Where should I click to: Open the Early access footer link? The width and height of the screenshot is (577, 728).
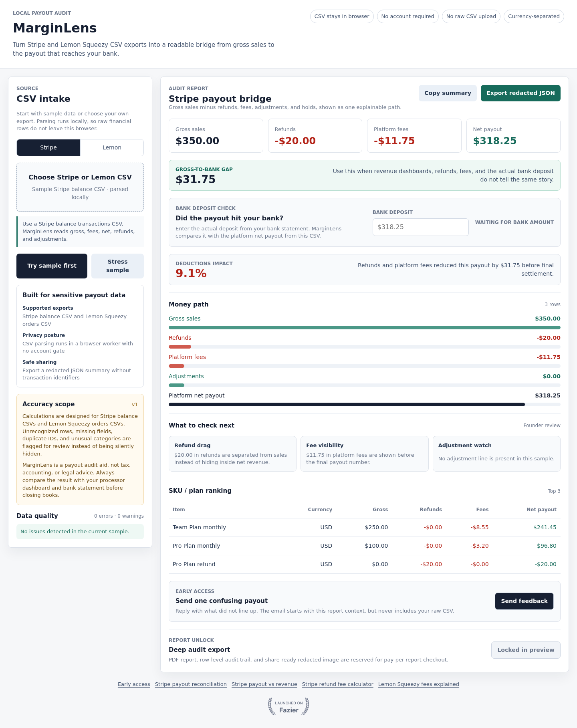[134, 684]
